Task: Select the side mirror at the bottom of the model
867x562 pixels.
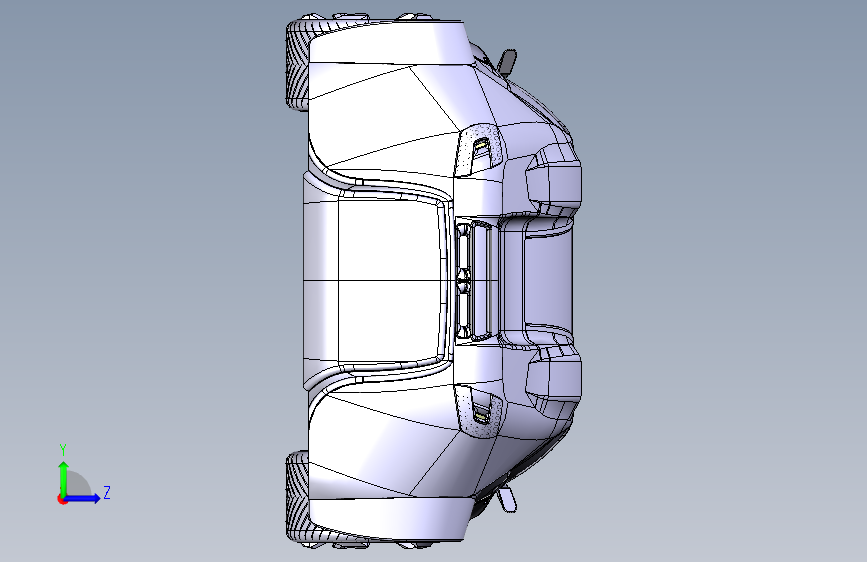Action: 507,499
